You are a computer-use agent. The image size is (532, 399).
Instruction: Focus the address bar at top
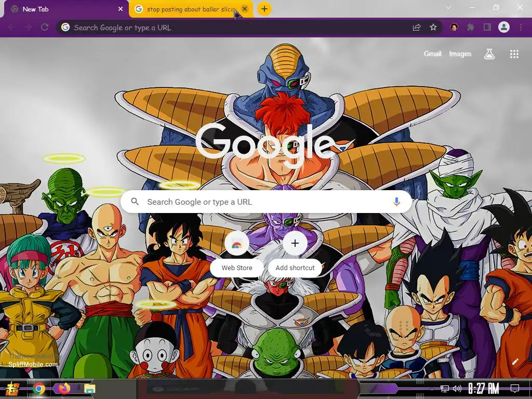[x=249, y=28]
